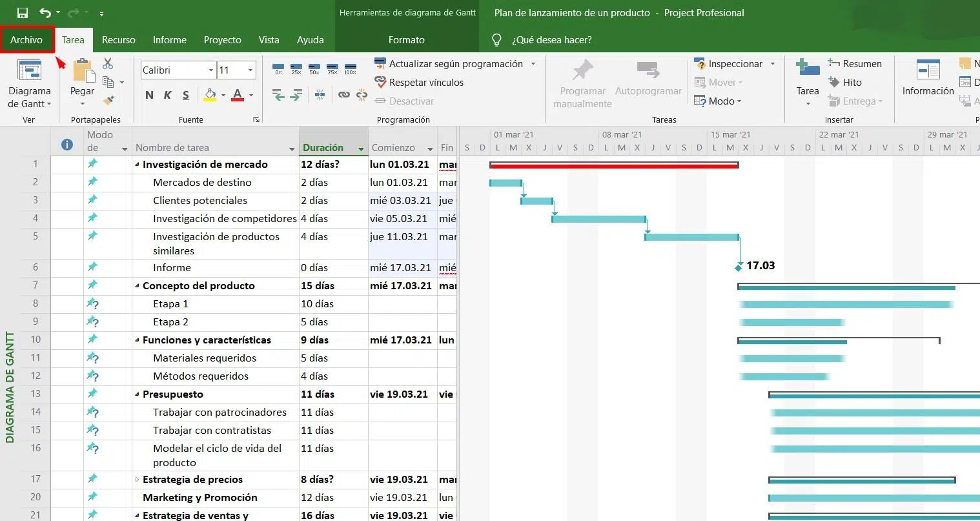The height and width of the screenshot is (521, 980).
Task: Click the Cut scissors icon
Action: pyautogui.click(x=108, y=63)
